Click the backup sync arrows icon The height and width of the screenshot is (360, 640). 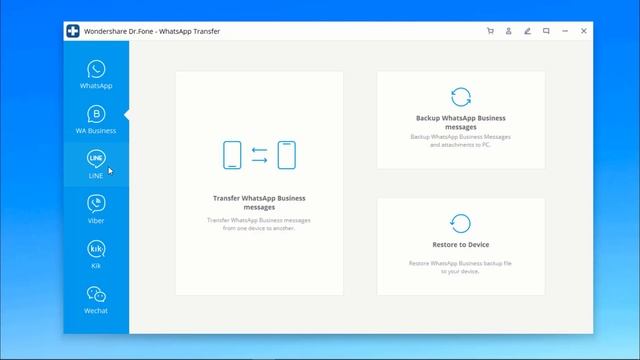[461, 97]
